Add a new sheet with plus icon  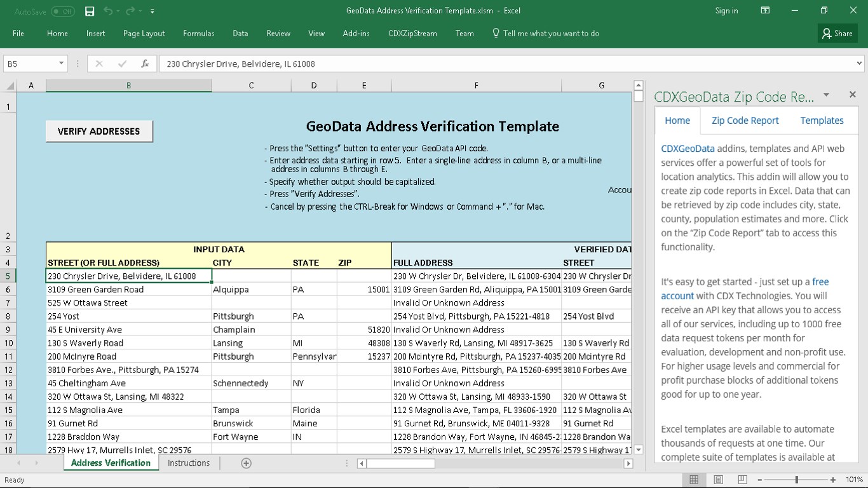[x=246, y=463]
